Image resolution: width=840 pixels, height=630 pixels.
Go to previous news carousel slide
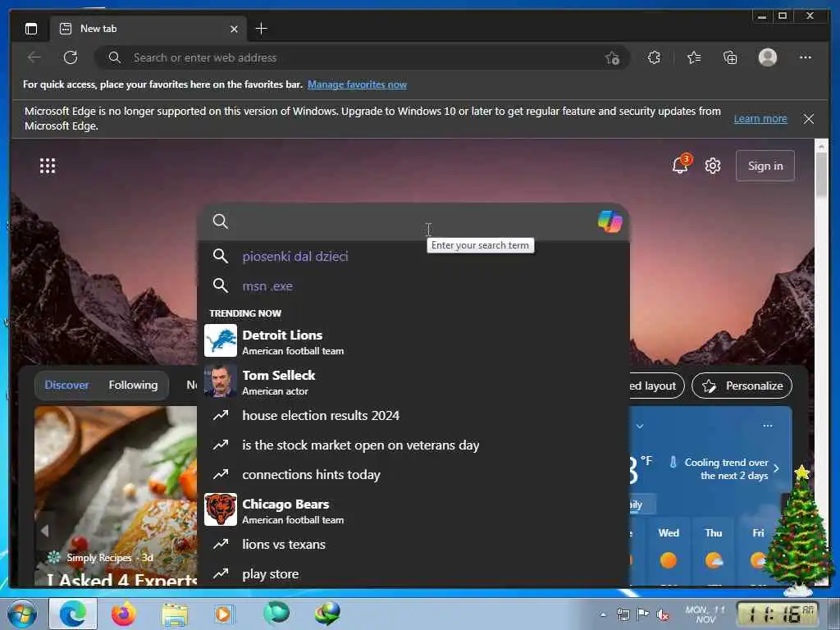(x=45, y=531)
